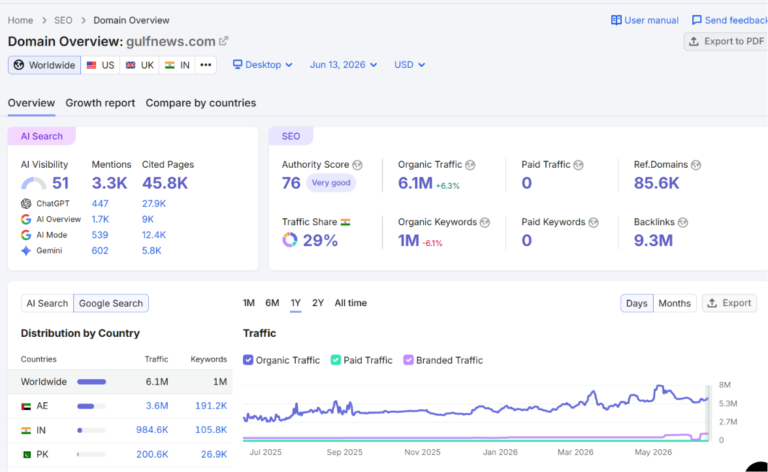This screenshot has height=472, width=768.
Task: Open AE traffic value 3.6M
Action: (x=157, y=406)
